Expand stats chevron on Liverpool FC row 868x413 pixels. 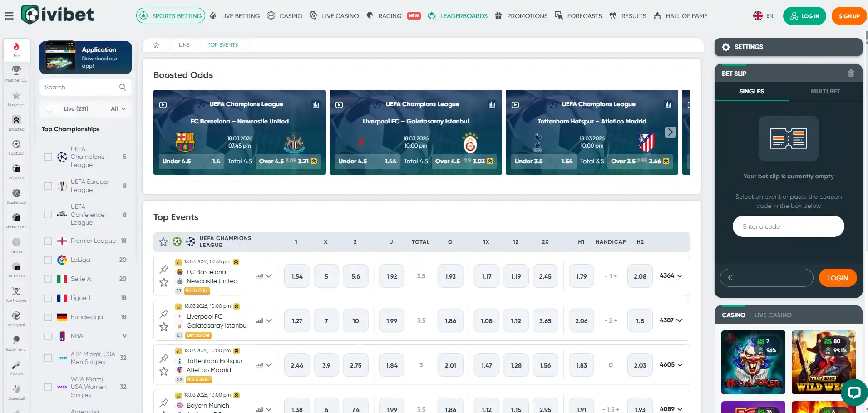click(269, 320)
